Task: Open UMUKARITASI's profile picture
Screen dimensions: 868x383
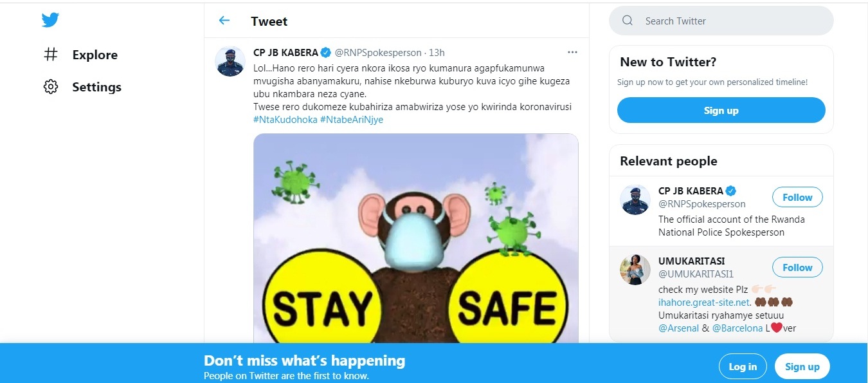Action: 635,269
